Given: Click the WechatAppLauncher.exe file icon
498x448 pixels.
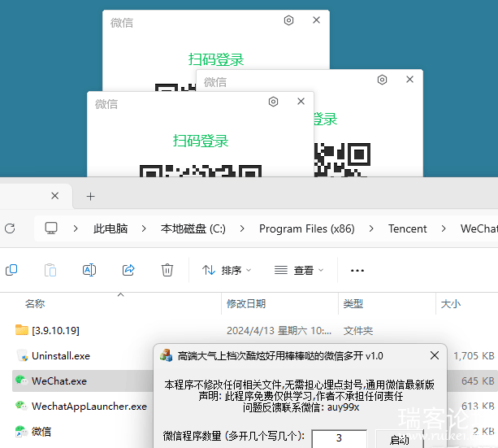Looking at the screenshot, I should click(x=21, y=406).
